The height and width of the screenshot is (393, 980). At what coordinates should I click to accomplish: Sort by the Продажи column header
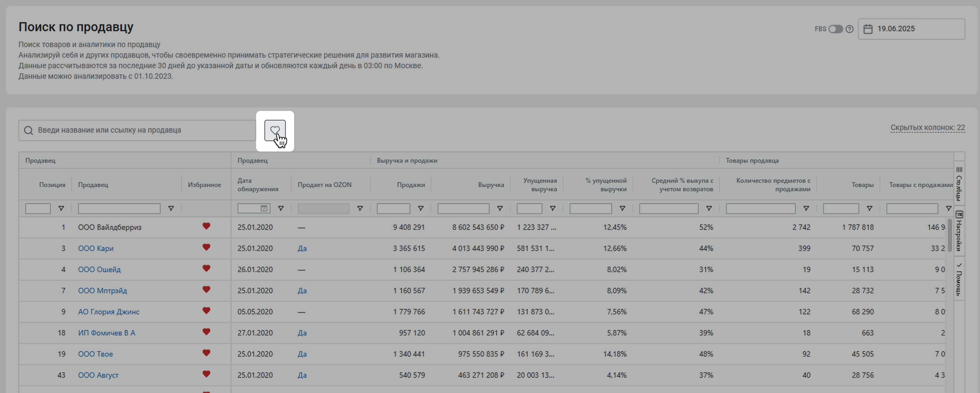(x=411, y=185)
